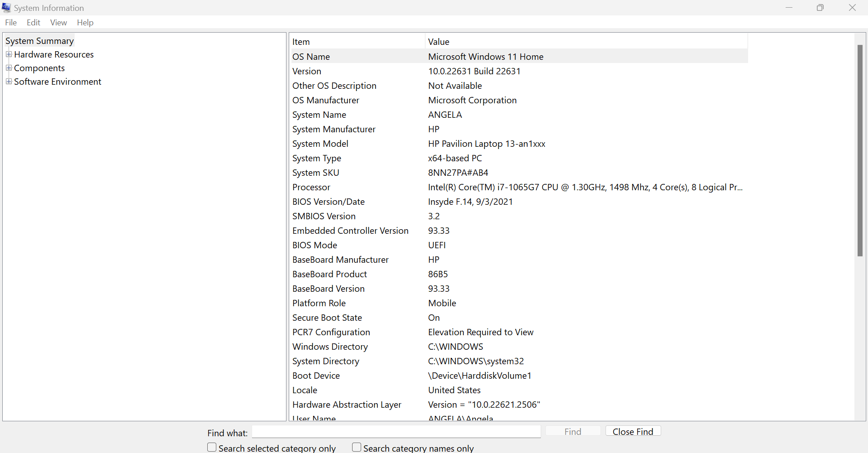The height and width of the screenshot is (453, 868).
Task: Minimize the System Information window
Action: tap(789, 8)
